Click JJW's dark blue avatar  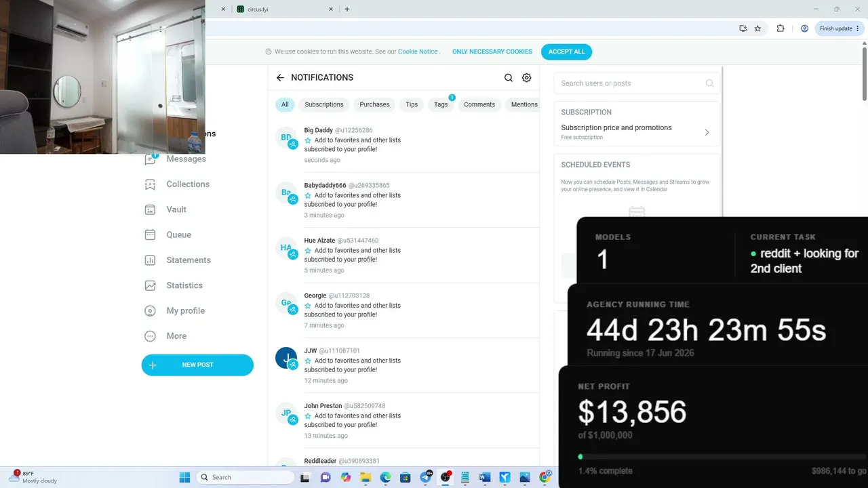(286, 358)
